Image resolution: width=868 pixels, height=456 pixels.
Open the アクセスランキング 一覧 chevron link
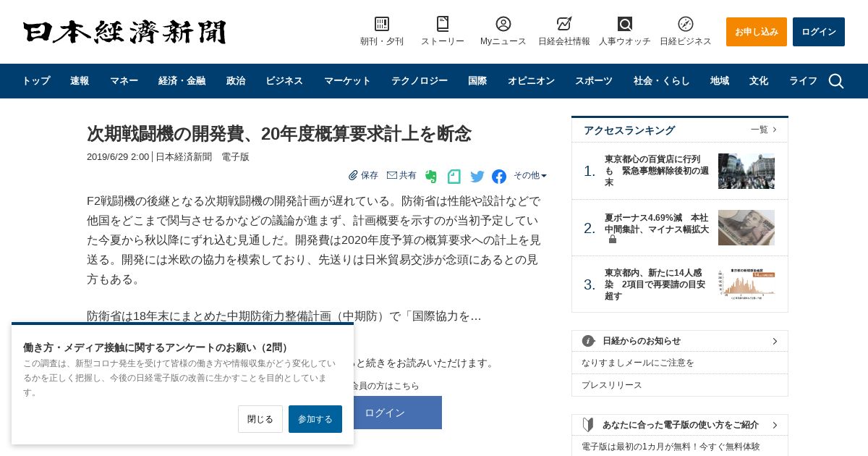click(x=764, y=130)
